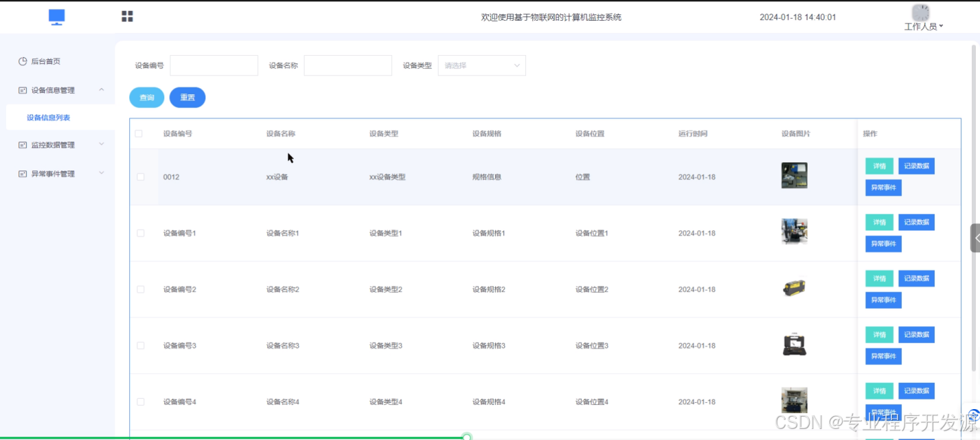Screen dimensions: 980x440
Task: Open 详情 for 设备编号2 row
Action: click(x=879, y=278)
